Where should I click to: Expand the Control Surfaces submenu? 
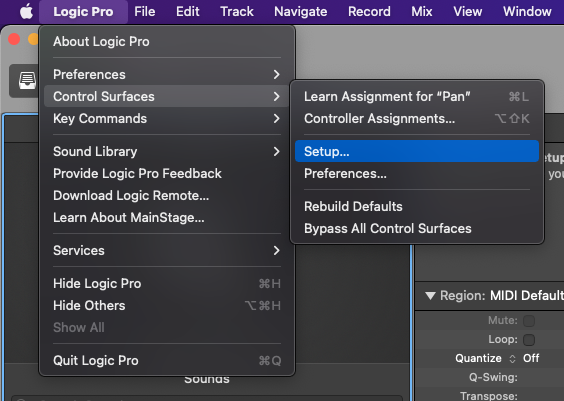click(x=167, y=96)
